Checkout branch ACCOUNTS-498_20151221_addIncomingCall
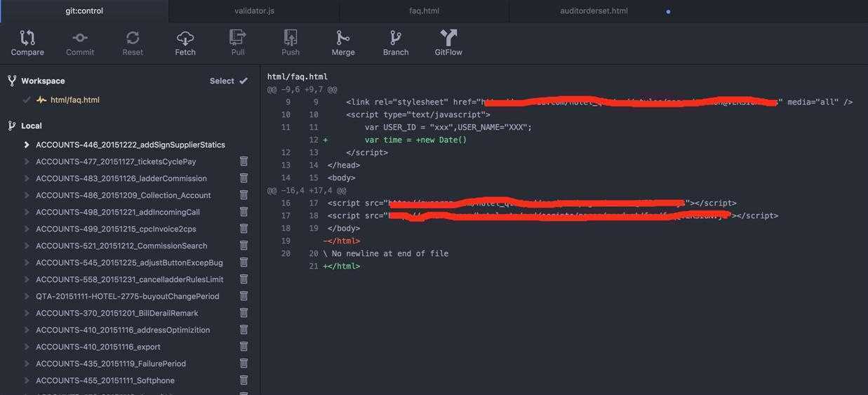The width and height of the screenshot is (868, 395). tap(118, 212)
